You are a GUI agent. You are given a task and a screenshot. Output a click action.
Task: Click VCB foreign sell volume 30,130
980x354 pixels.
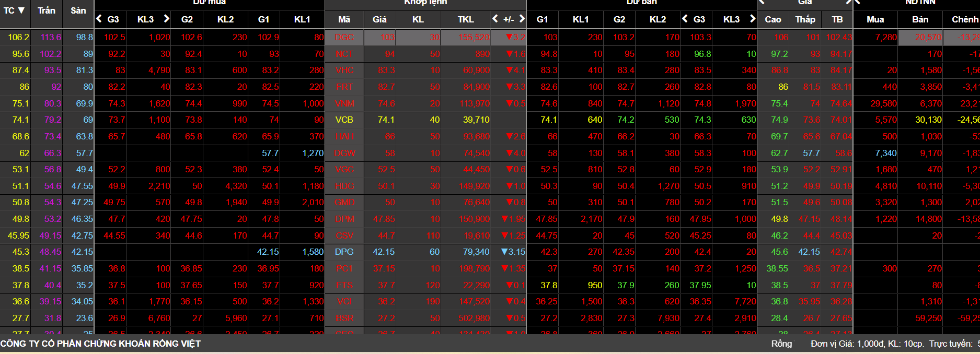pos(928,120)
